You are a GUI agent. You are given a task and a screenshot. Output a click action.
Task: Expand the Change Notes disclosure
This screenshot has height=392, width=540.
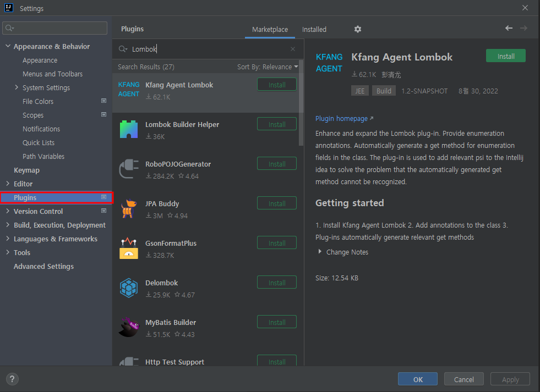point(320,252)
